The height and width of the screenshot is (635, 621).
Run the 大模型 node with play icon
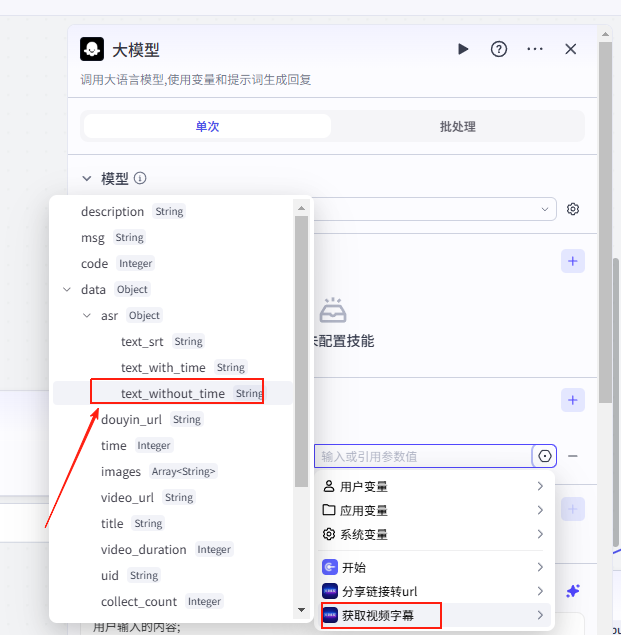[463, 49]
